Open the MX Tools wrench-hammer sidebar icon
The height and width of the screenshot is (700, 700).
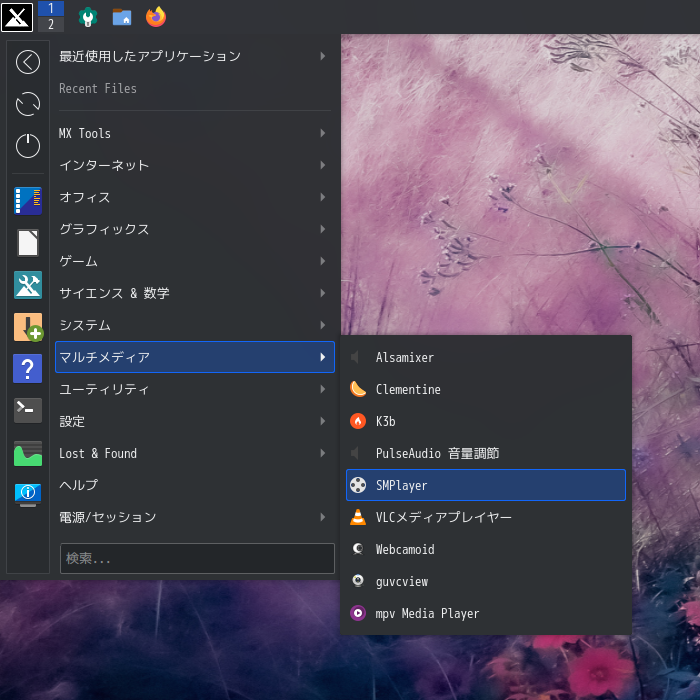tap(28, 285)
